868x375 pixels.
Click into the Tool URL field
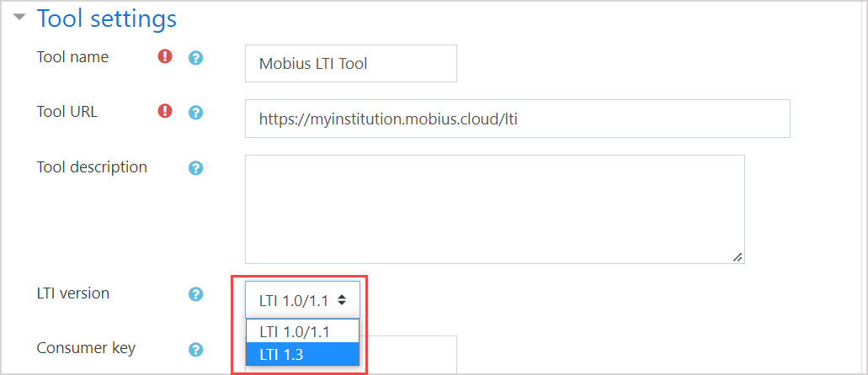517,119
